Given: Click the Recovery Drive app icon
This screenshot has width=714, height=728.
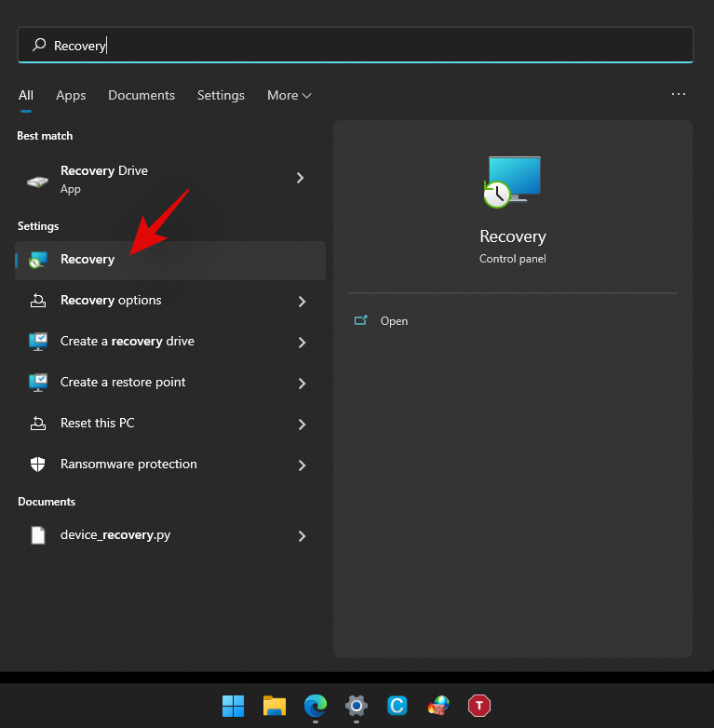Looking at the screenshot, I should point(38,180).
